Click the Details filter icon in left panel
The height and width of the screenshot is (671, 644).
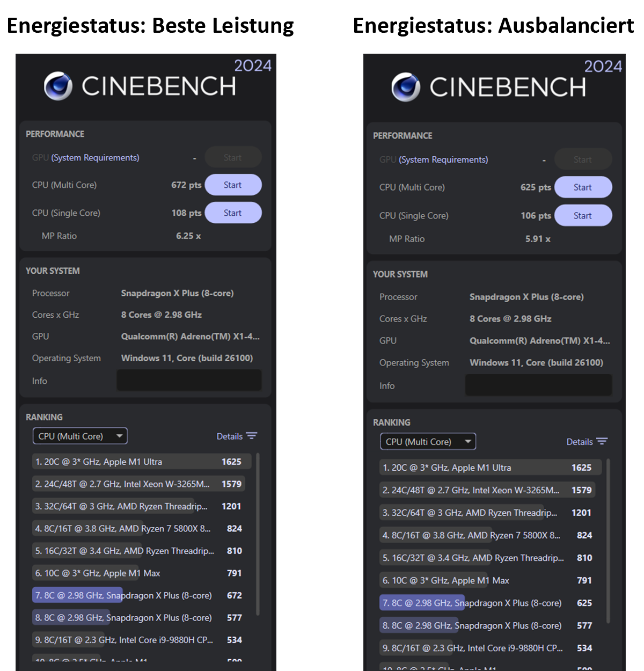251,436
